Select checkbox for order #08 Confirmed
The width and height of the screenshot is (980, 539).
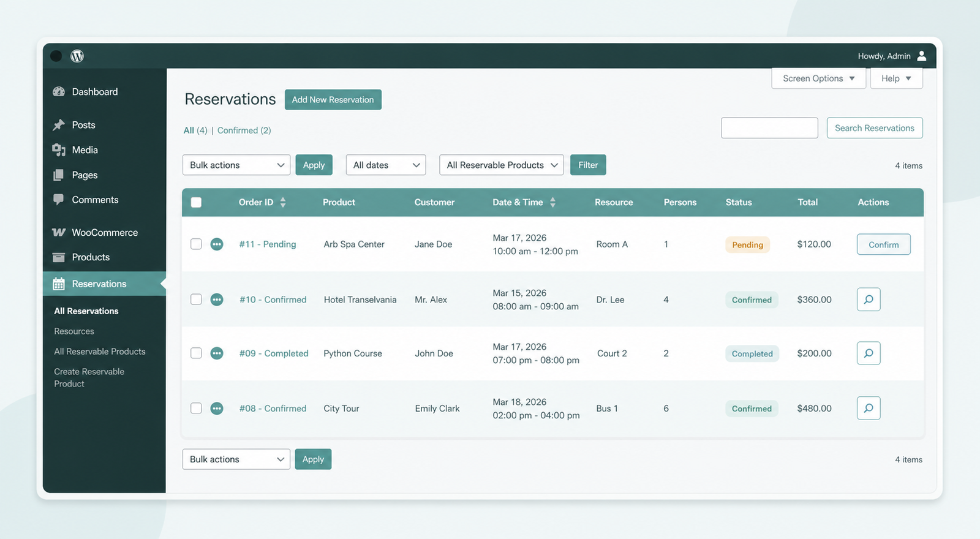point(196,408)
